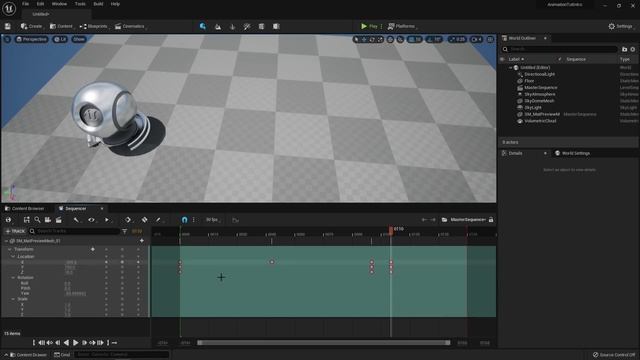Click the Sequencer clapperboard render movie icon
The width and height of the screenshot is (640, 360).
(59, 220)
